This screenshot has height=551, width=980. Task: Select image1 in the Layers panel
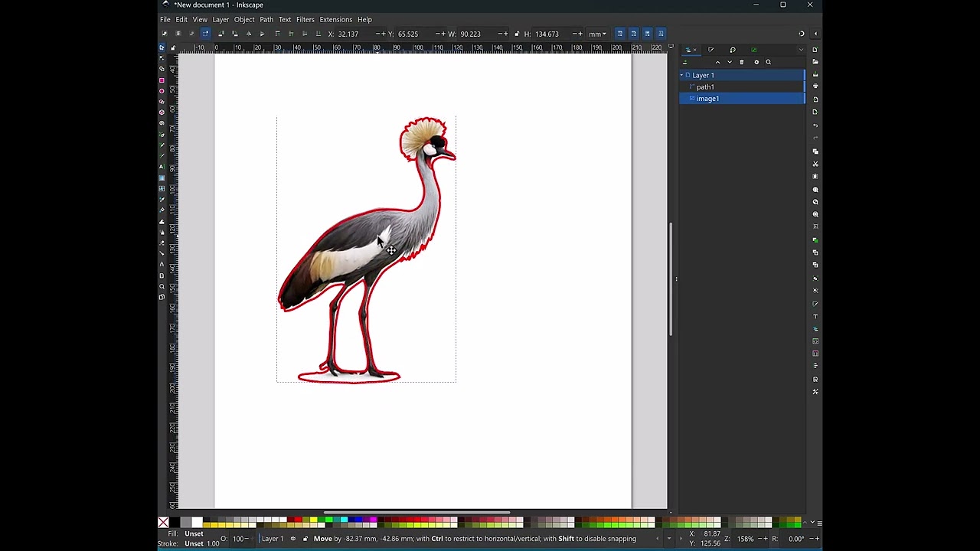(742, 99)
